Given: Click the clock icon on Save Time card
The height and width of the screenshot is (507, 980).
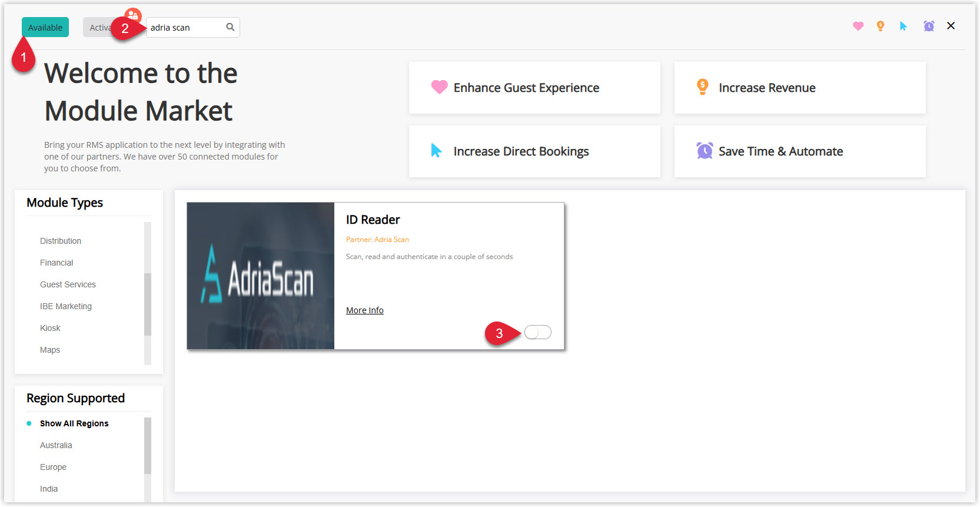Looking at the screenshot, I should 705,151.
